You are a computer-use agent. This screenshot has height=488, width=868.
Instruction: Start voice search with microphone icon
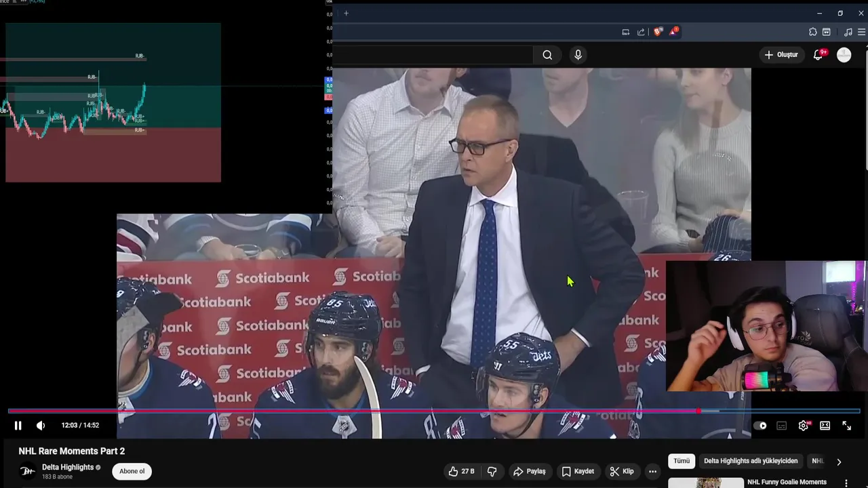[x=578, y=55]
